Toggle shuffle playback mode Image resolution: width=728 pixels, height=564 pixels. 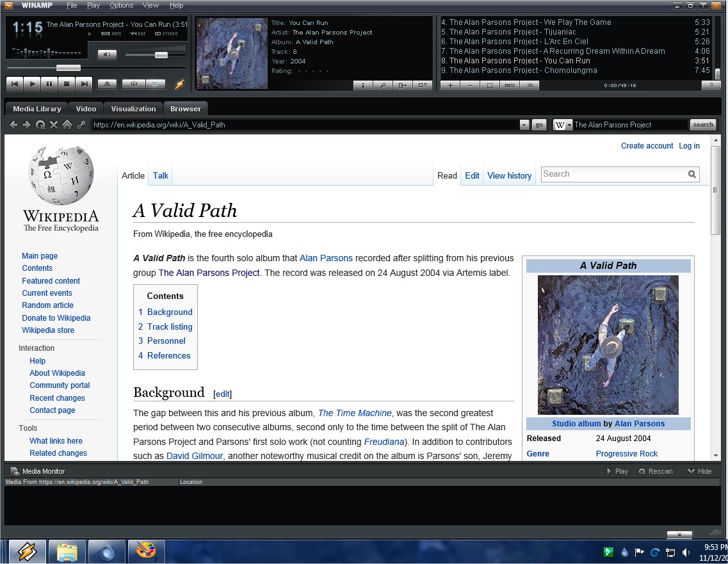click(x=134, y=84)
